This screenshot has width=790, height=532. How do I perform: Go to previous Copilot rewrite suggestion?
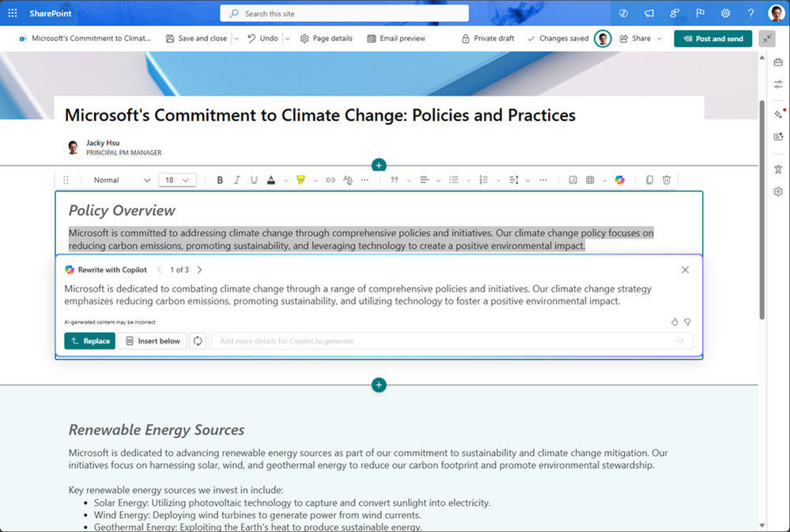tap(159, 270)
